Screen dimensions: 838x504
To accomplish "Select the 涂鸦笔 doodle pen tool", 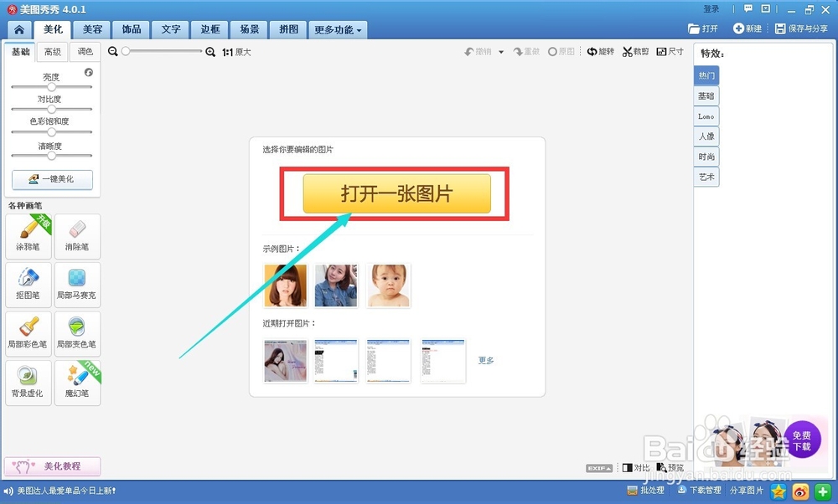I will click(x=28, y=236).
